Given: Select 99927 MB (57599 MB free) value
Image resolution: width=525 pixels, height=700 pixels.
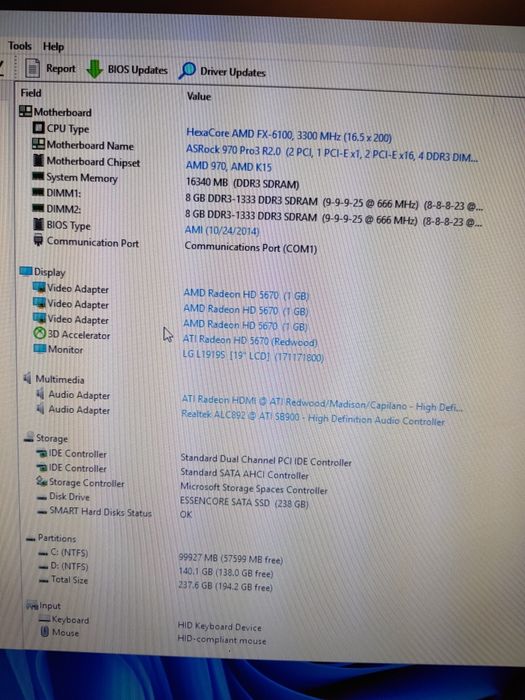Looking at the screenshot, I should point(230,558).
